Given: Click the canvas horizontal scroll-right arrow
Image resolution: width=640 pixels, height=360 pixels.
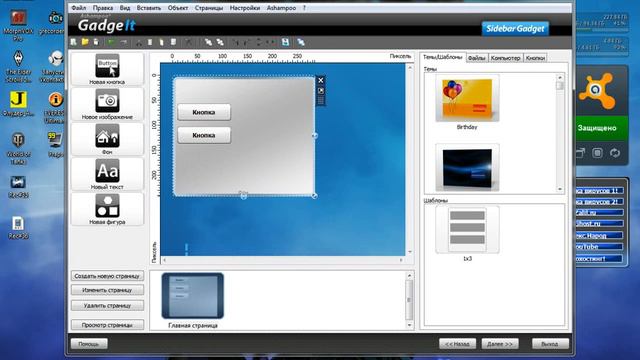Looking at the screenshot, I should (x=401, y=260).
